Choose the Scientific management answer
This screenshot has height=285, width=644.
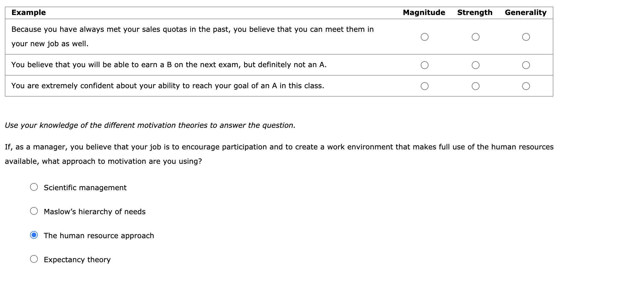pos(34,187)
